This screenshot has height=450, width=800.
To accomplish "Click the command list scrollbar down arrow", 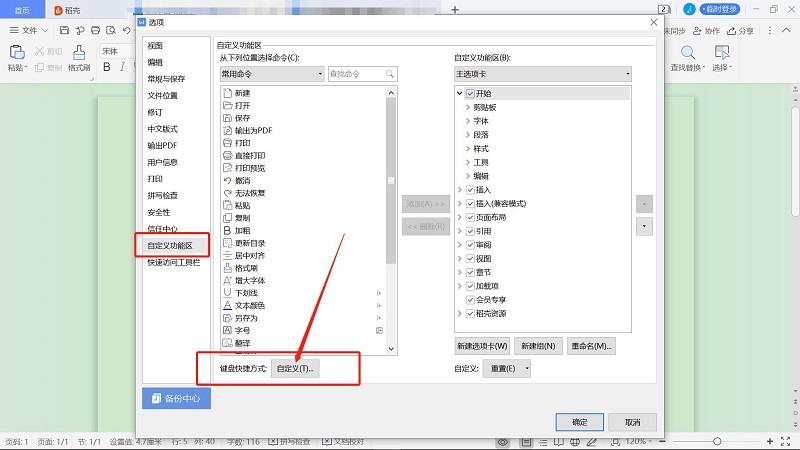I will click(x=391, y=349).
